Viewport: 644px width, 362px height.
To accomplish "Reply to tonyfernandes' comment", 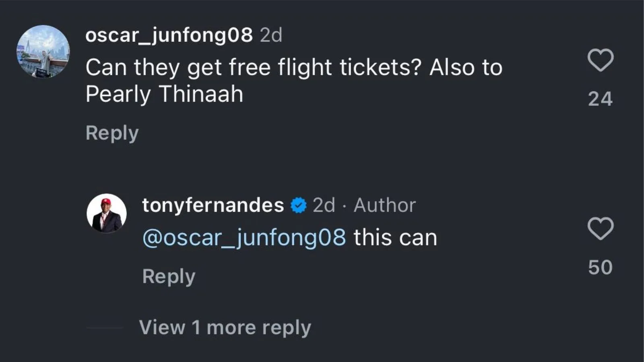I will [169, 276].
